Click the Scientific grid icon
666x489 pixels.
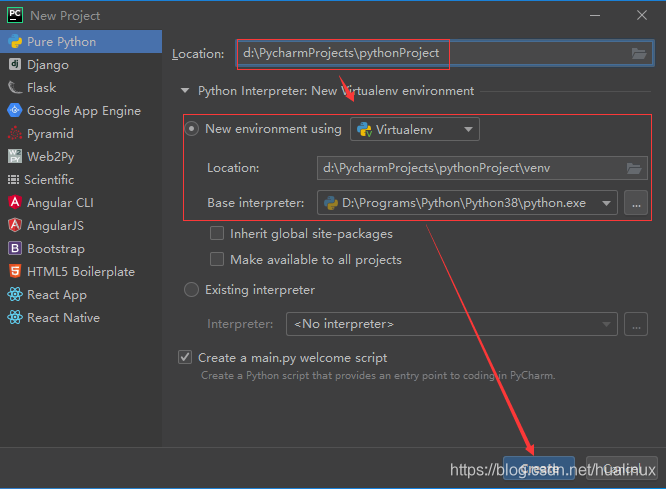14,180
